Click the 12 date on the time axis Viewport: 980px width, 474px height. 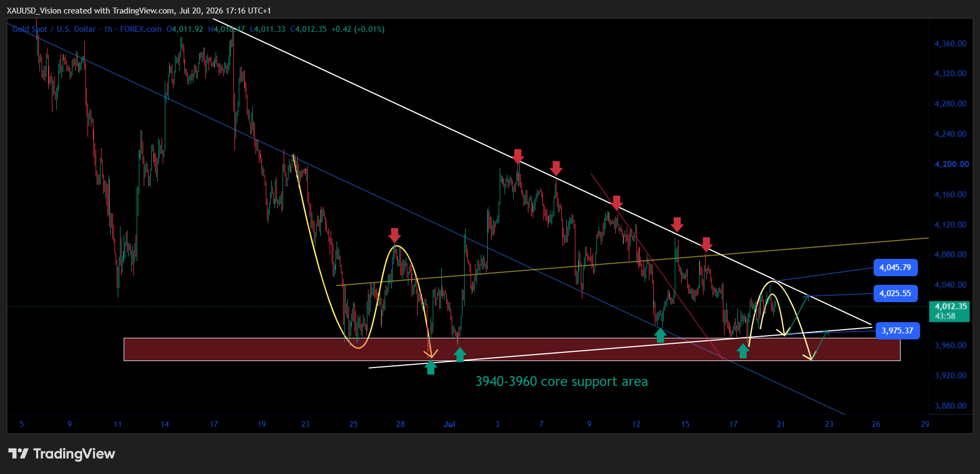point(636,424)
